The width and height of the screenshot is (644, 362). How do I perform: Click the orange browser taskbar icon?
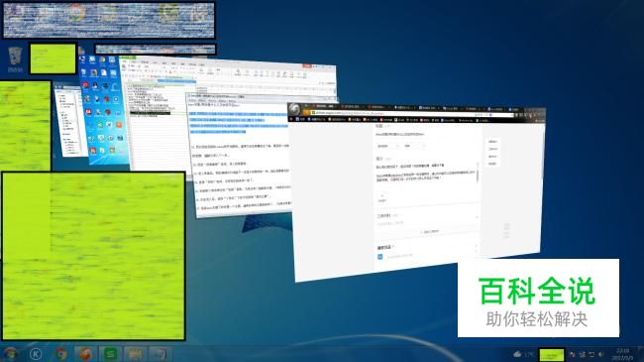click(85, 354)
